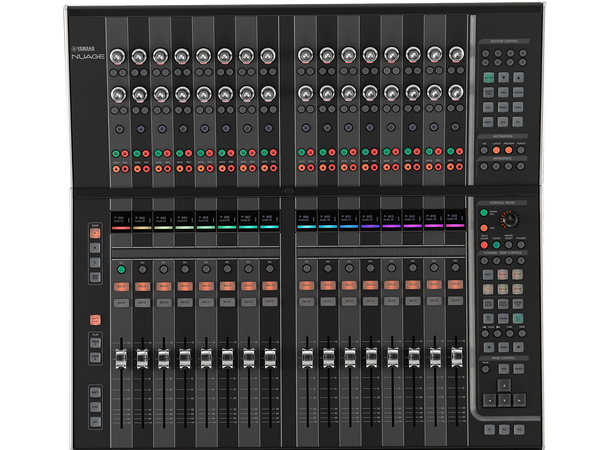This screenshot has height=450, width=610.
Task: Click the ALT modifier button
Action: (x=95, y=422)
